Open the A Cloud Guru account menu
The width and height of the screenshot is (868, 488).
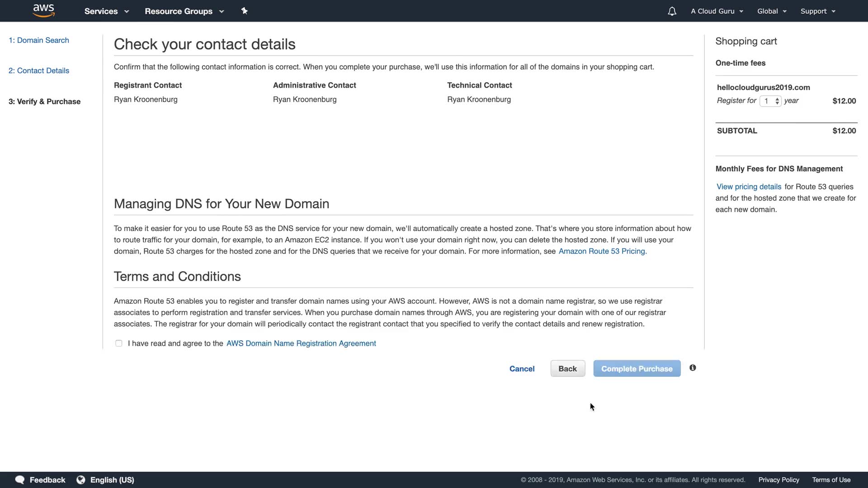[x=717, y=11]
